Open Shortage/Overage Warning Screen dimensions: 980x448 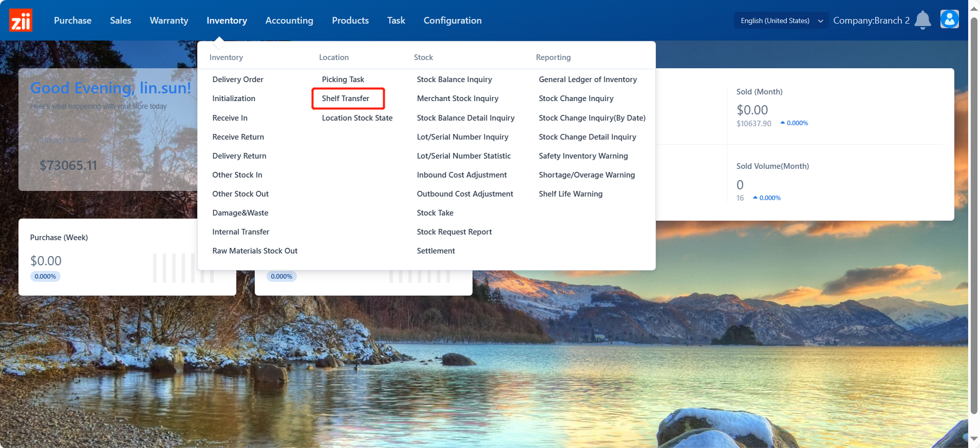587,175
